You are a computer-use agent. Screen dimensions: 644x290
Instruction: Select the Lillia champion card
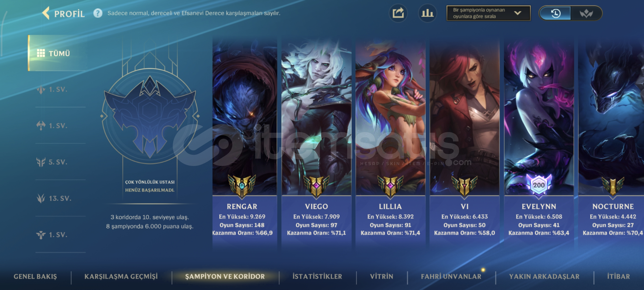(391, 142)
